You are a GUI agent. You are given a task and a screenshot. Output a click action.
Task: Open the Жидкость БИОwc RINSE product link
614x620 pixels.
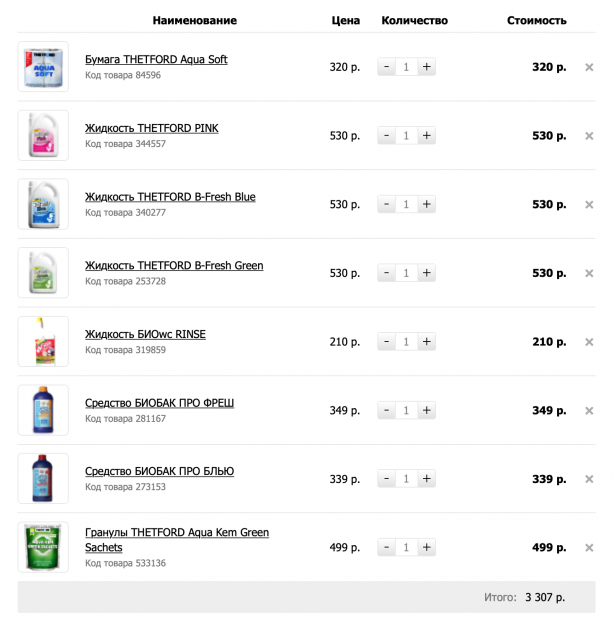[x=145, y=335]
